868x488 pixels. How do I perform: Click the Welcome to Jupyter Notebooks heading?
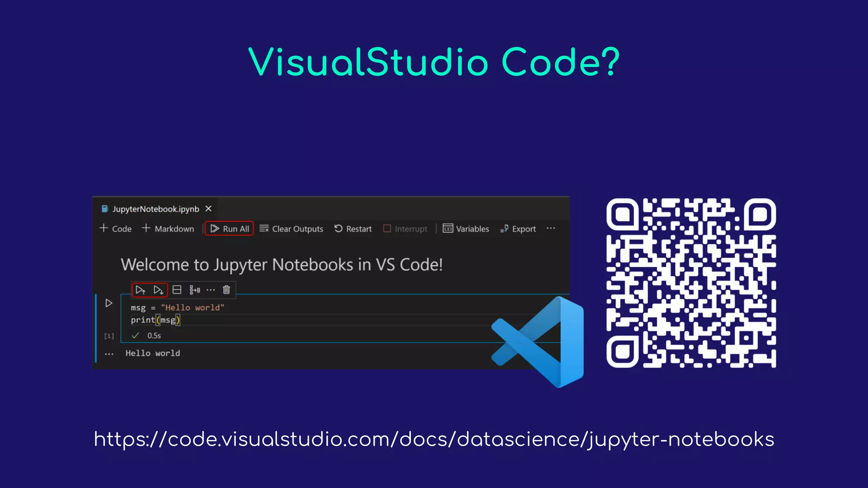(x=282, y=265)
